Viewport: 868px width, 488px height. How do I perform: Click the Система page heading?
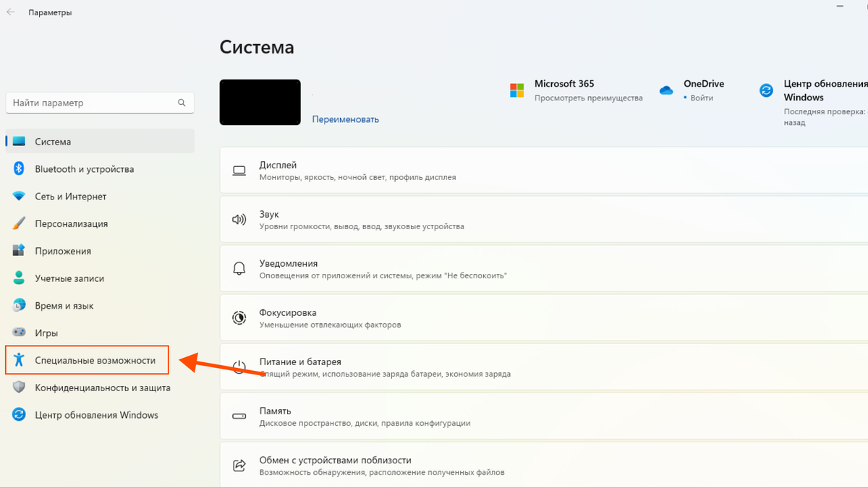click(257, 47)
